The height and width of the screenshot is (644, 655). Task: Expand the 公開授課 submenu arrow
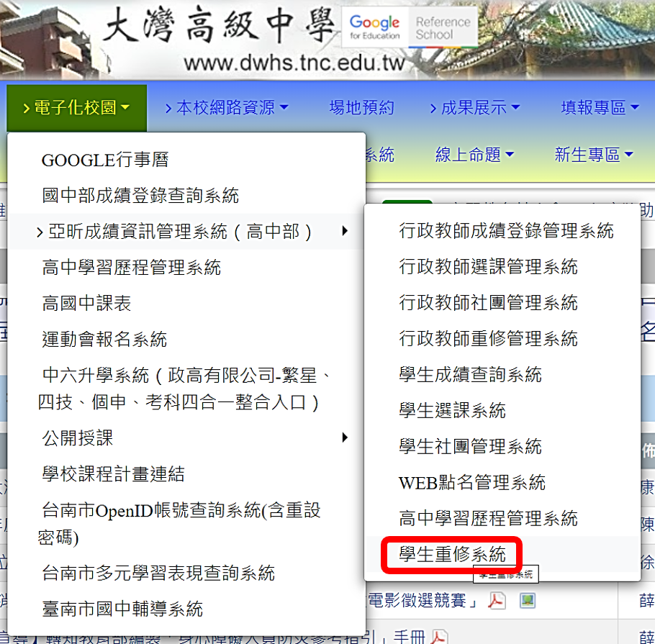(x=345, y=437)
